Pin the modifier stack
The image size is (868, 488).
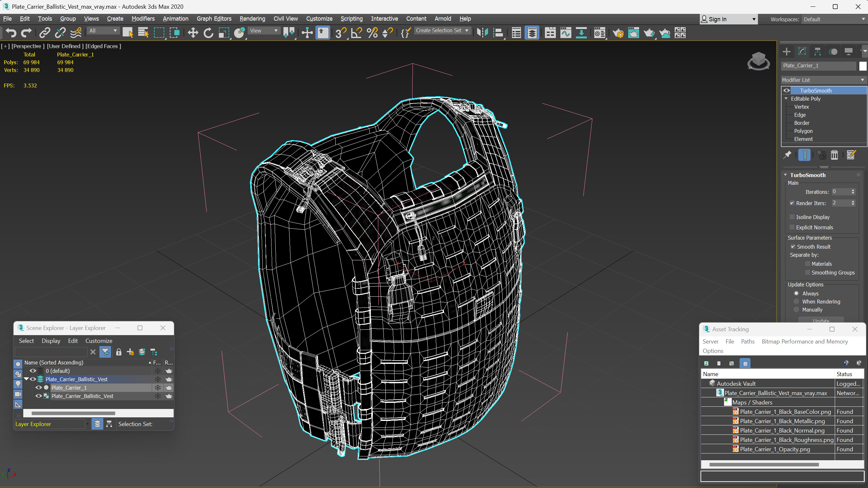(x=787, y=155)
